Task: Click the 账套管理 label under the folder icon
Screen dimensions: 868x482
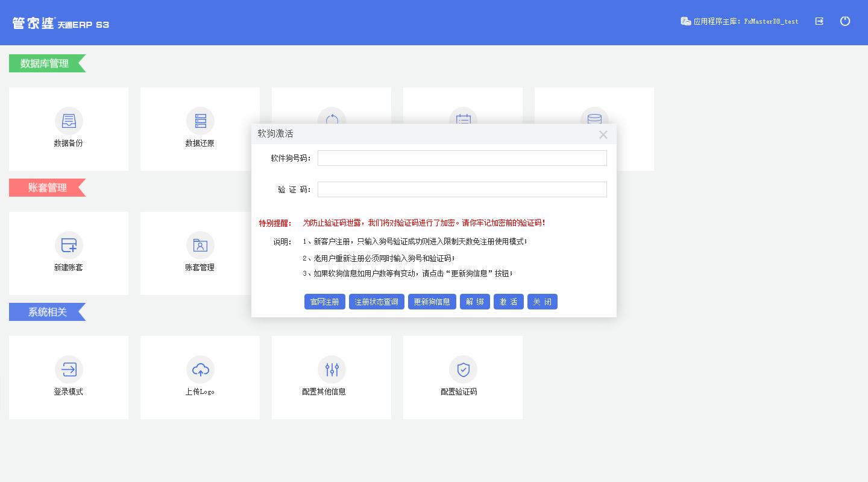Action: click(x=200, y=267)
